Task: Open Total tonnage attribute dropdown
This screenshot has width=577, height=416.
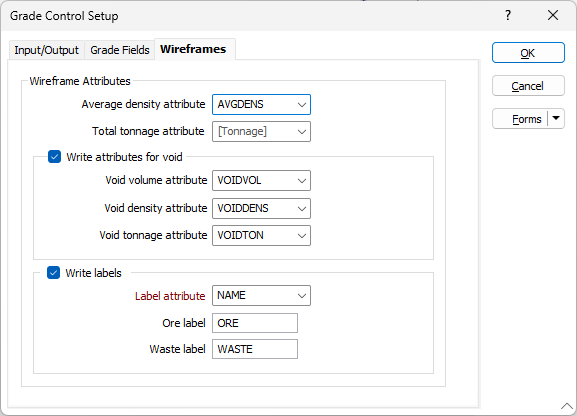Action: point(261,131)
